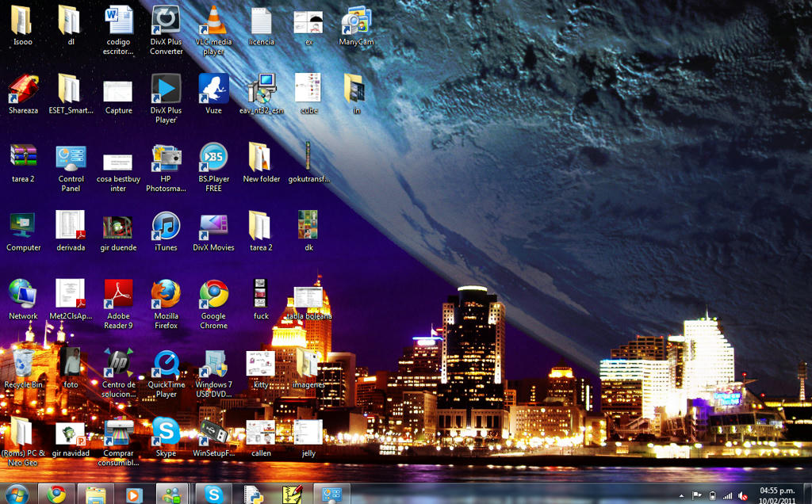Select the BS.Player FREE icon
Screen dimensions: 812x504
click(x=213, y=158)
